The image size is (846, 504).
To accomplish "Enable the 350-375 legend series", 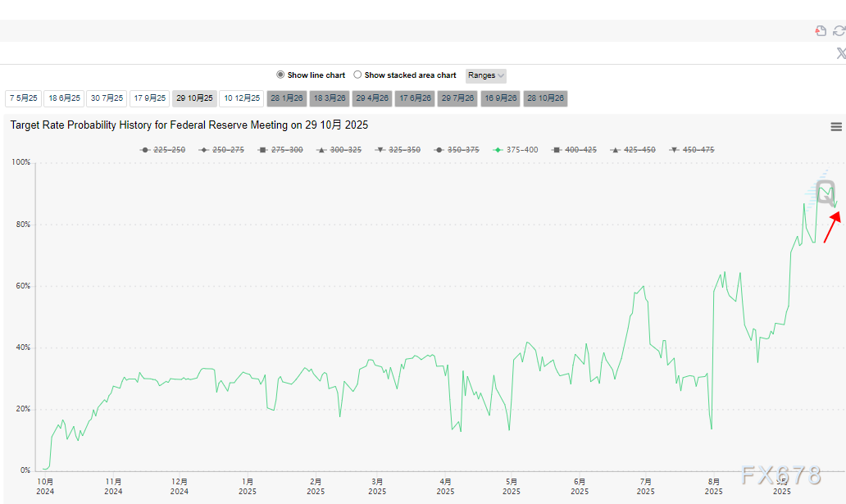I will click(x=457, y=150).
